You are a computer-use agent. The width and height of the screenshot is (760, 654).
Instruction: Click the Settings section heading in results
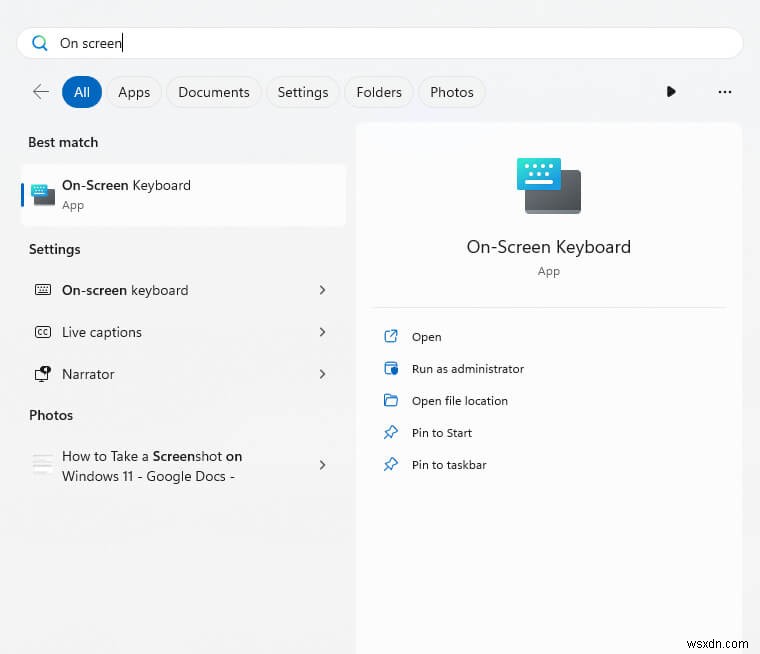click(x=55, y=250)
